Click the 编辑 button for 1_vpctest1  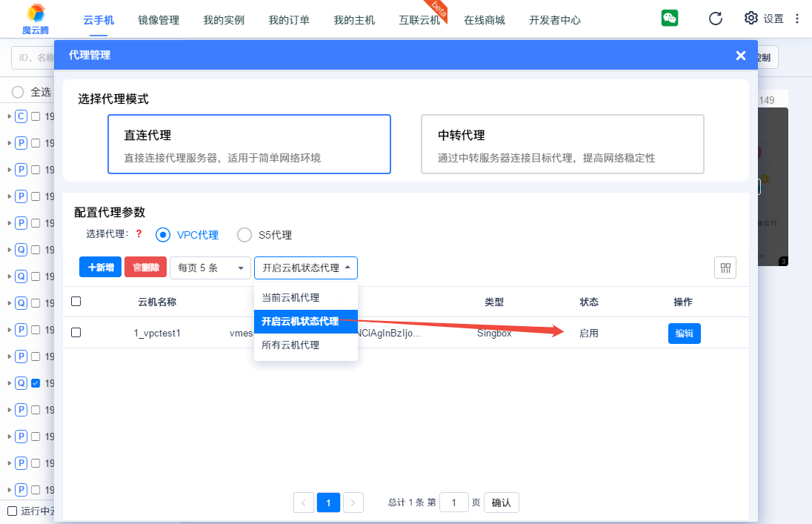(x=684, y=334)
